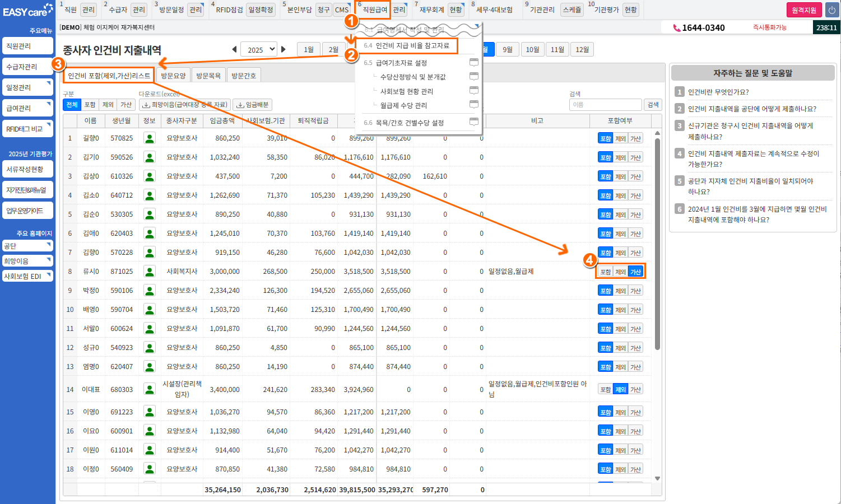Image resolution: width=841 pixels, height=504 pixels.
Task: Click next year arrow beside 2025
Action: [x=284, y=49]
